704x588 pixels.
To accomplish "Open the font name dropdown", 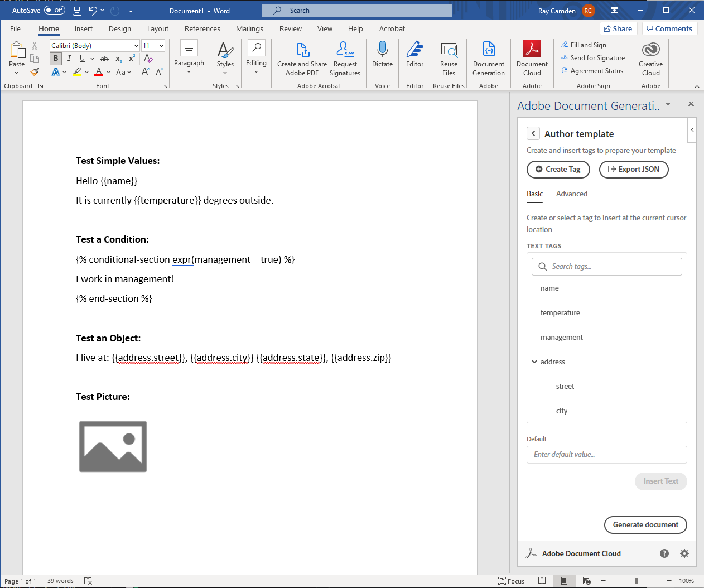I will [x=137, y=45].
